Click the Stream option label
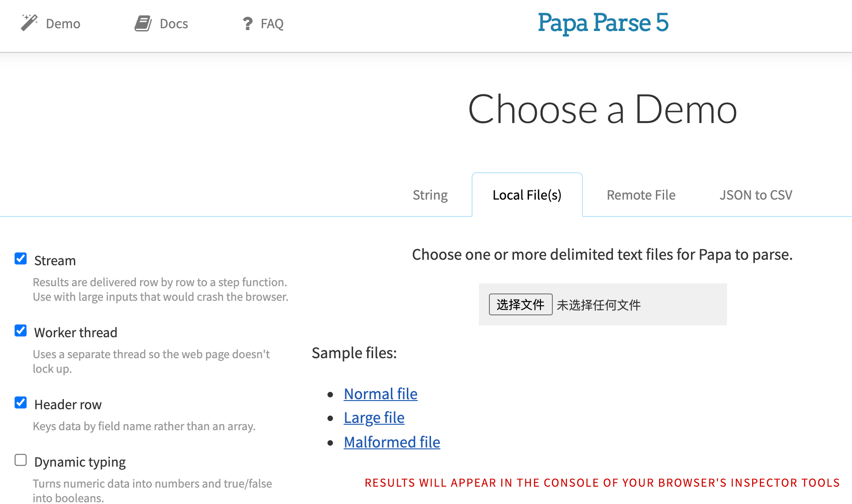Image resolution: width=852 pixels, height=504 pixels. tap(55, 261)
